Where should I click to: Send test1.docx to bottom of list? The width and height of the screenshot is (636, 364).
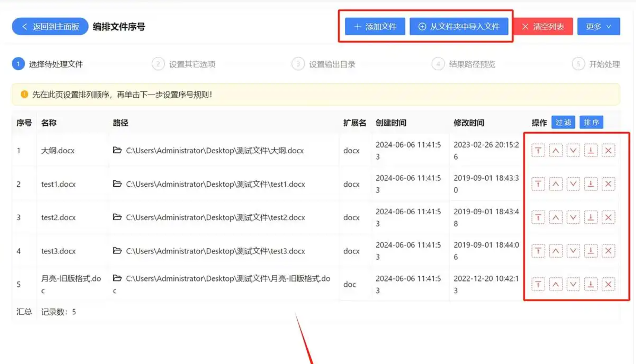click(591, 184)
